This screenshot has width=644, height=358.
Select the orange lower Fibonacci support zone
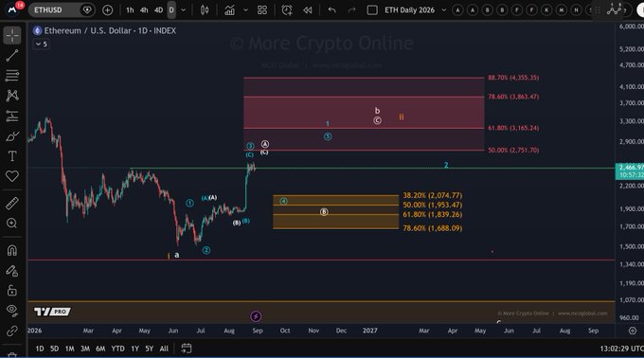(x=335, y=212)
